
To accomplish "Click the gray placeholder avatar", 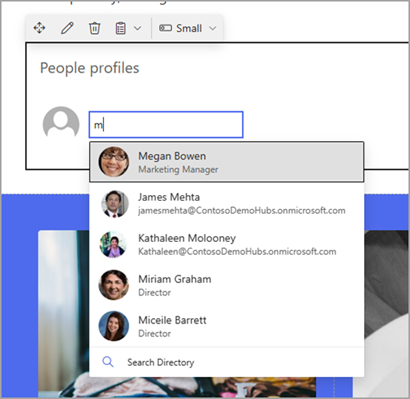I will 61,123.
